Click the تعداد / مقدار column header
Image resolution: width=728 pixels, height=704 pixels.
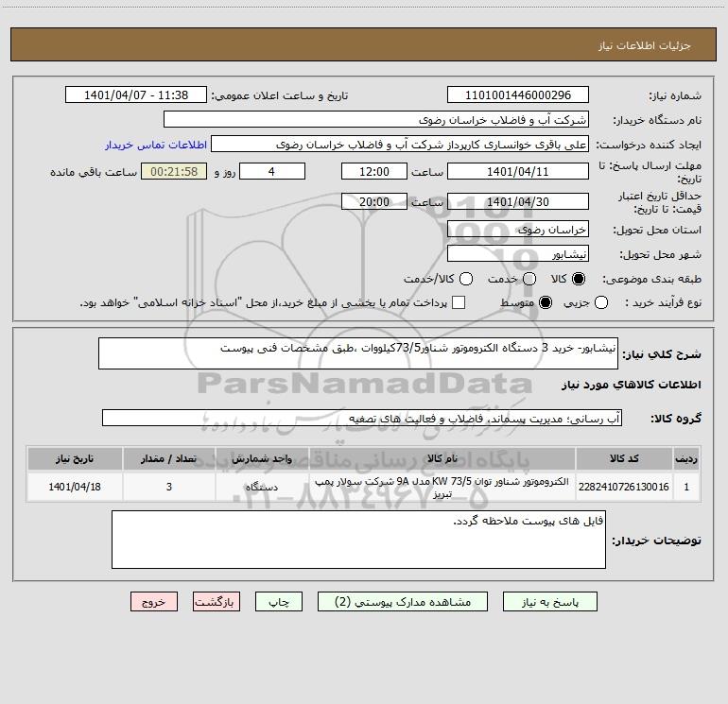pyautogui.click(x=169, y=458)
